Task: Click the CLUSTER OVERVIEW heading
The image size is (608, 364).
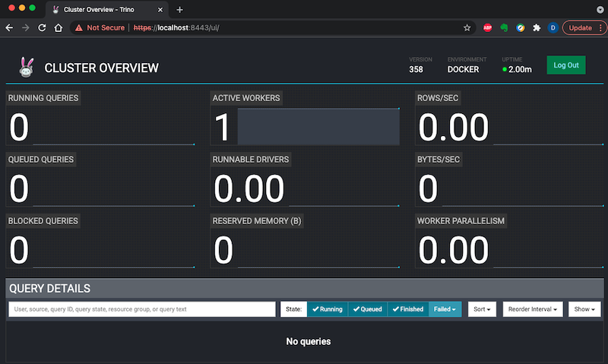Action: click(x=102, y=68)
